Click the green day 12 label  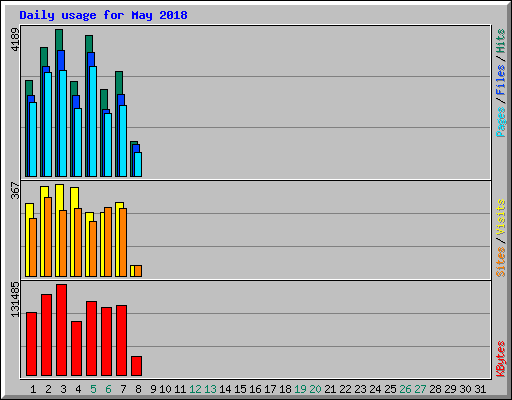[195, 389]
